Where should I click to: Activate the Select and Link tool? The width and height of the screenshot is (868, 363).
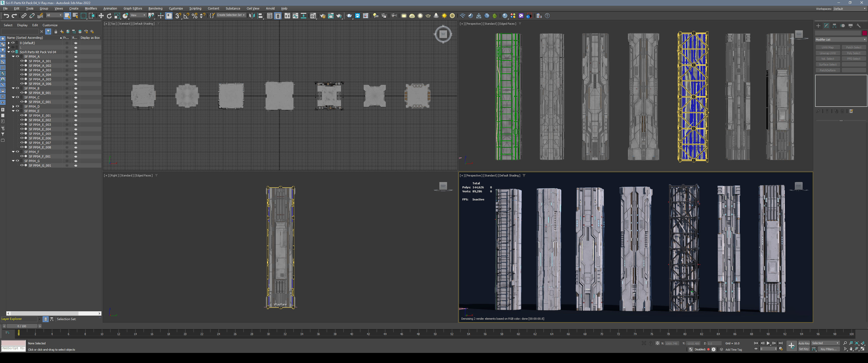coord(24,16)
